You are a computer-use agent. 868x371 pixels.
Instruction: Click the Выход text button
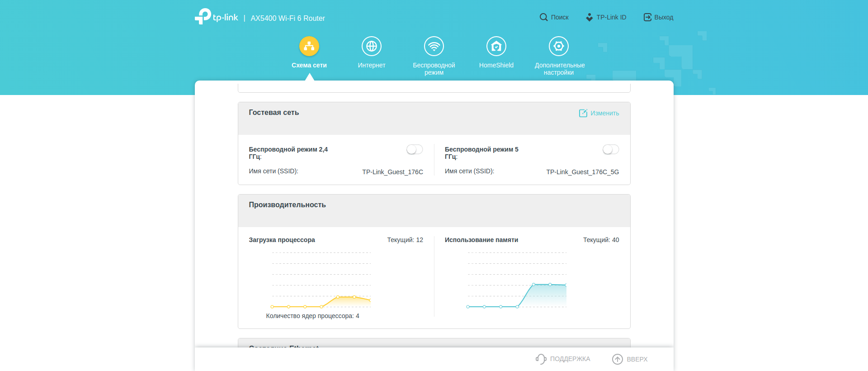pos(664,17)
